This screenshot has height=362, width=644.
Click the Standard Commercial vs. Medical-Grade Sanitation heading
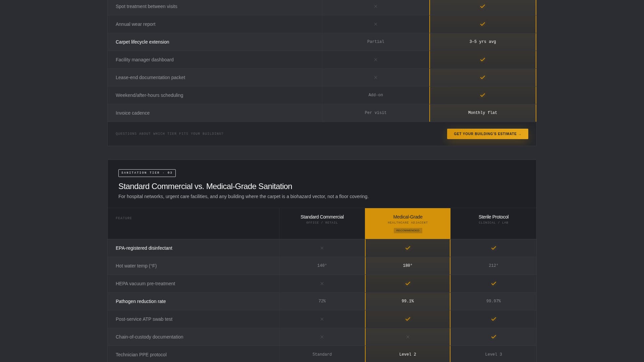click(x=205, y=186)
